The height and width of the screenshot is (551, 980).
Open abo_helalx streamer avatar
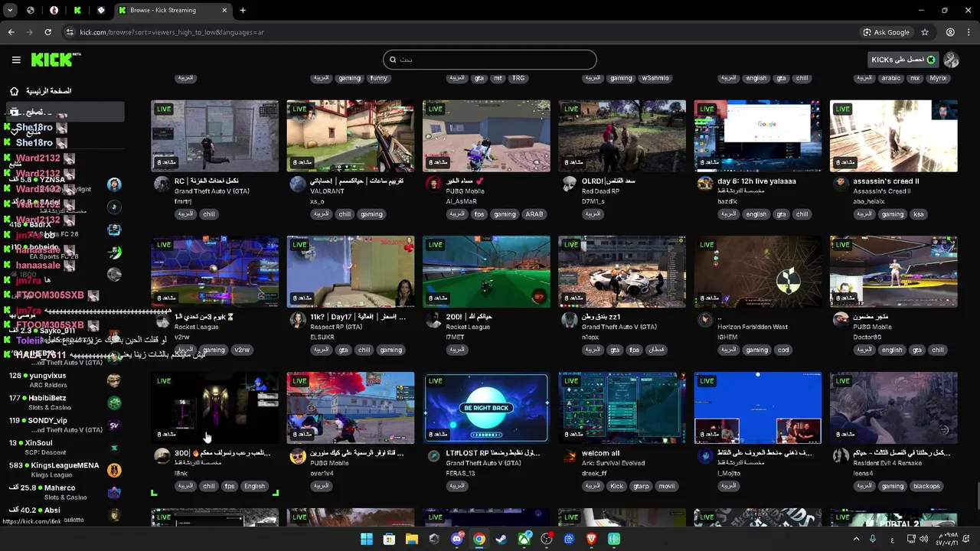tap(841, 184)
